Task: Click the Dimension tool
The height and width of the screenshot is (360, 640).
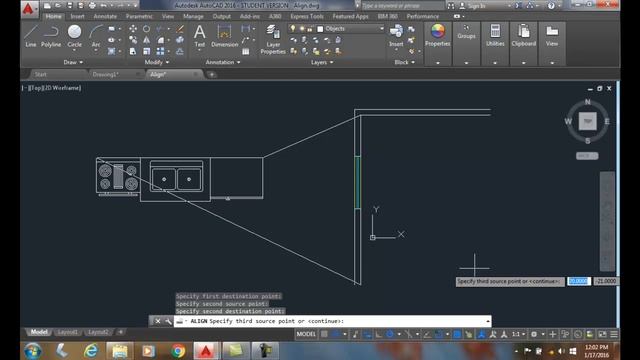Action: click(x=224, y=36)
